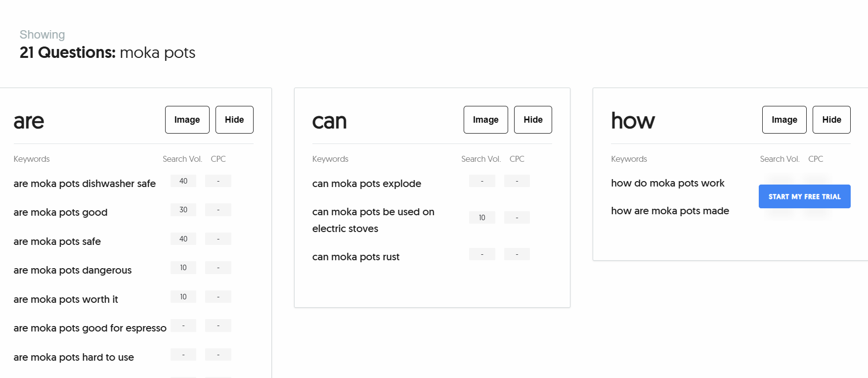The image size is (868, 378).
Task: Open 'can moka pots rust' keyword
Action: tap(355, 257)
